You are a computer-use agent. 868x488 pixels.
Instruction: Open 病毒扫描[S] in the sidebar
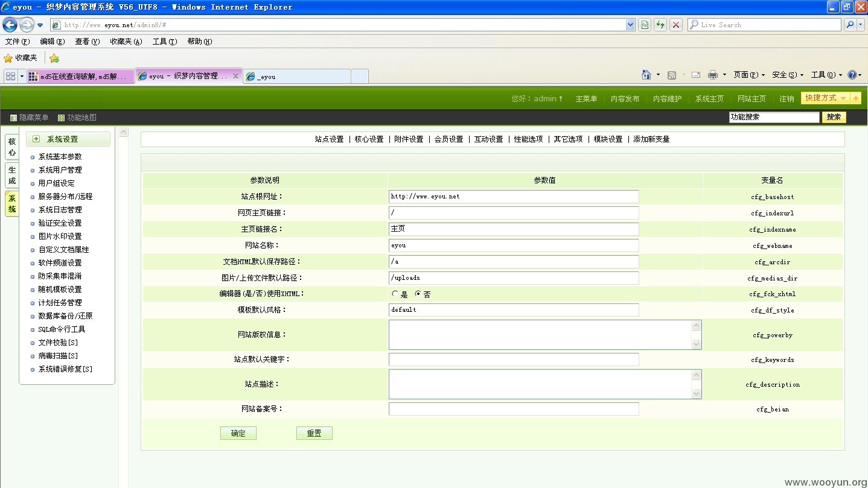pos(58,356)
